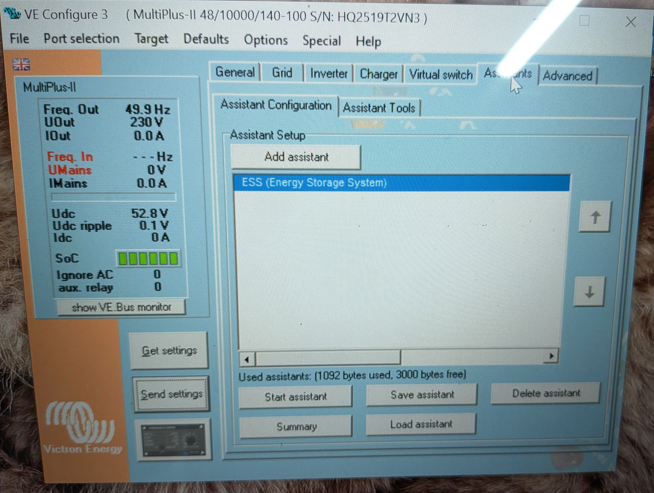Viewport: 654px width, 493px height.
Task: Click the Get settings button
Action: pos(169,350)
